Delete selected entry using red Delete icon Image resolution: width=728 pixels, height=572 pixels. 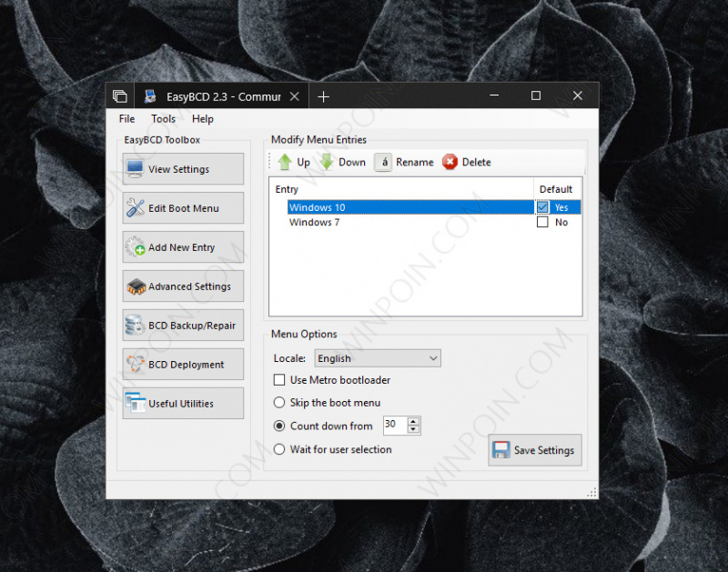click(448, 162)
